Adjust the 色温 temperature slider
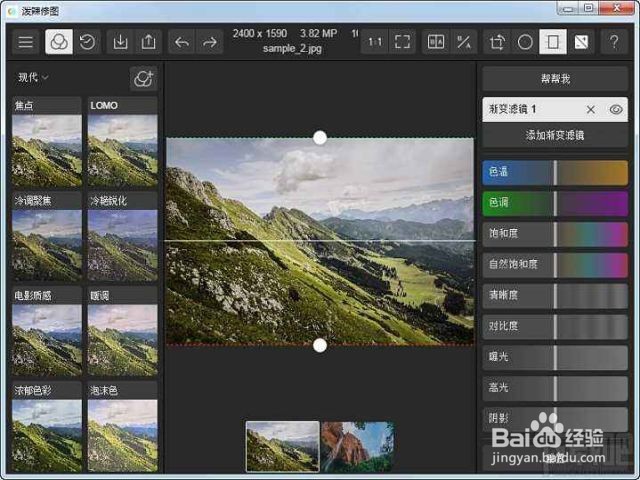Screen dimensions: 640x480 [x=555, y=172]
